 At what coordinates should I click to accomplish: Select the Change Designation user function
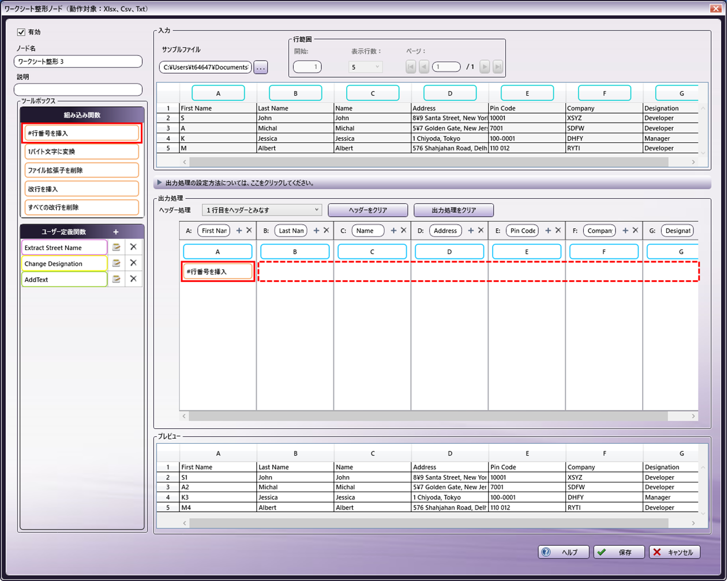tap(64, 263)
